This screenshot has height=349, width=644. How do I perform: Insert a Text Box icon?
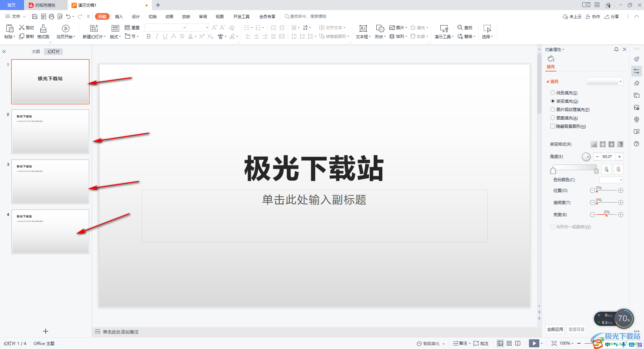click(x=363, y=29)
